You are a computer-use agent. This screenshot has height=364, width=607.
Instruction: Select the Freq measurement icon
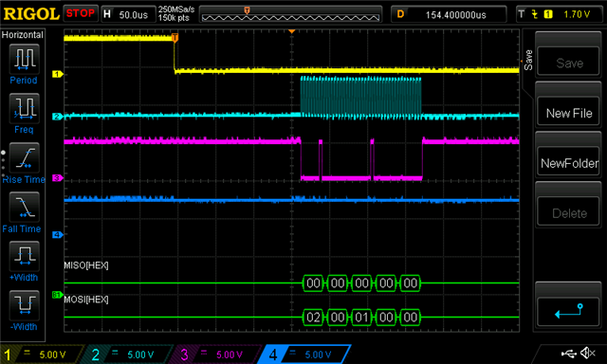point(24,108)
